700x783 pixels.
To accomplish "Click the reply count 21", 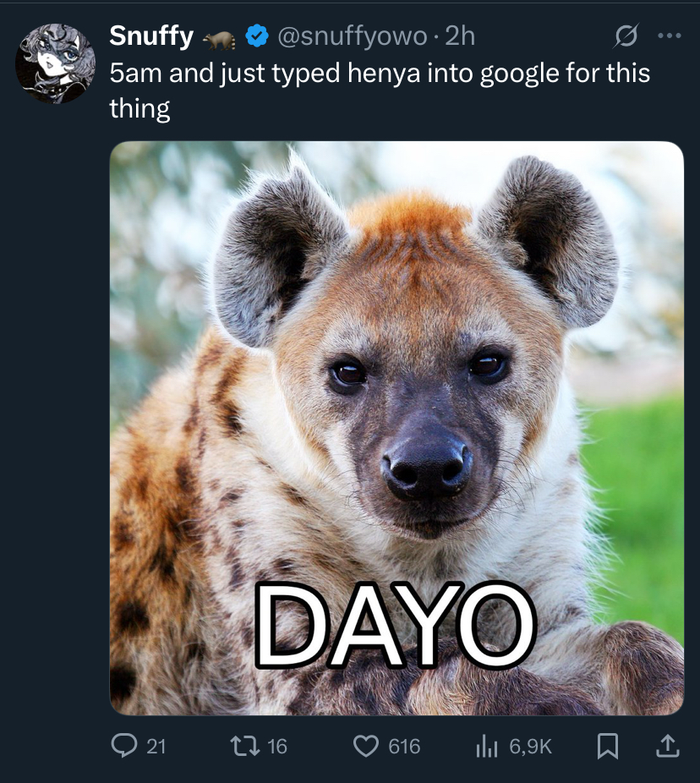I will (x=156, y=746).
